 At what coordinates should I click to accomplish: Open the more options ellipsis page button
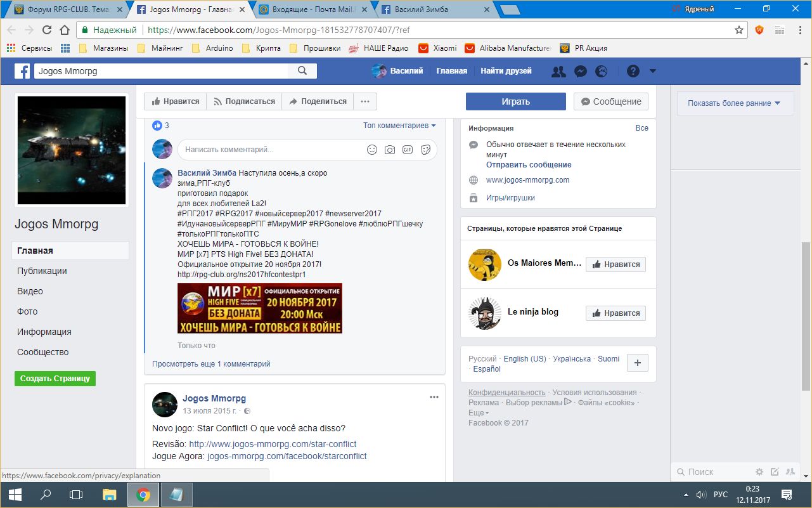pyautogui.click(x=365, y=101)
